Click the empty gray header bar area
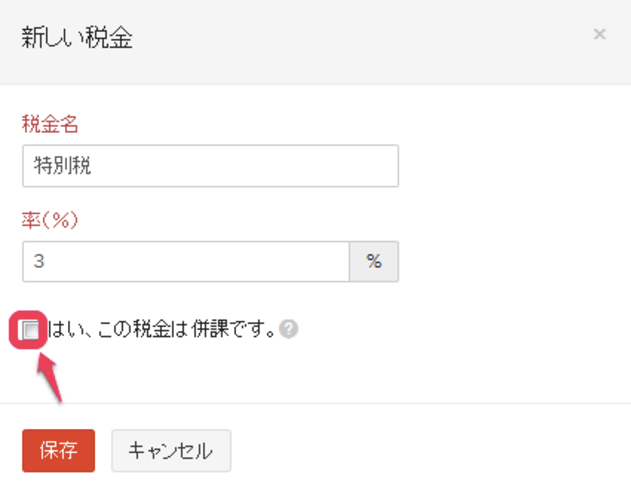 [x=350, y=40]
